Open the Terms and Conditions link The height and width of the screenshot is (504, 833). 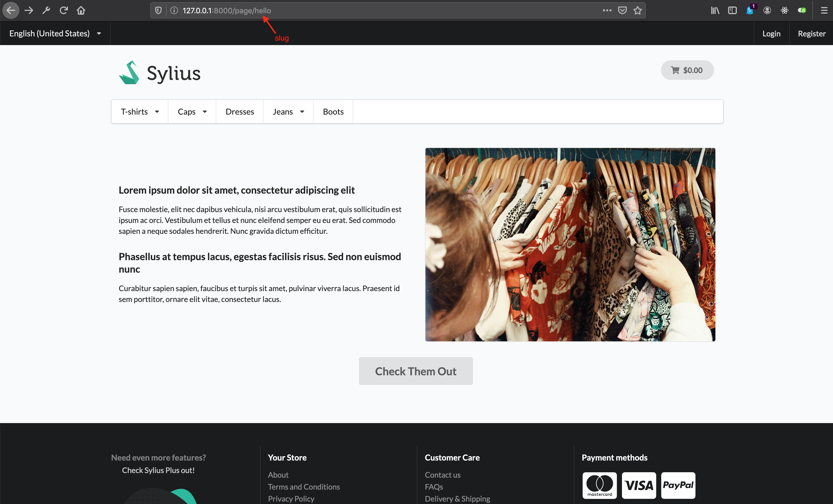[304, 487]
